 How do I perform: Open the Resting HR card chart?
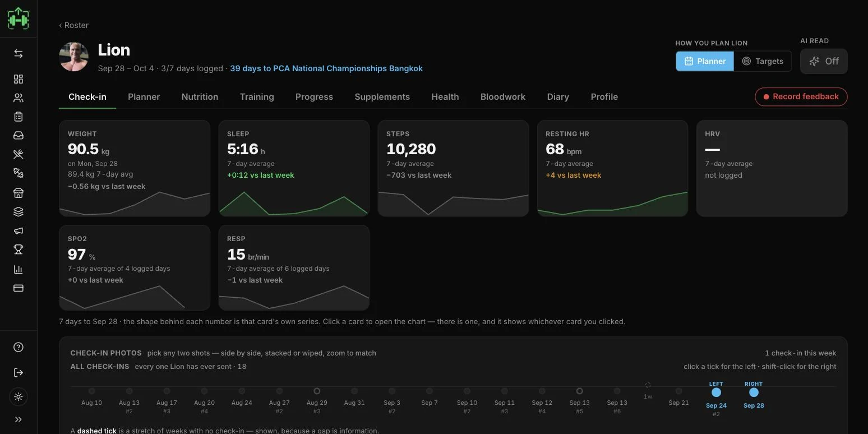[612, 168]
